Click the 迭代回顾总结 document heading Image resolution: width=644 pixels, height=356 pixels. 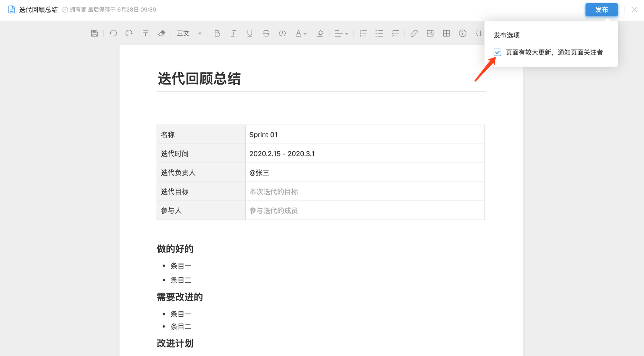(x=199, y=79)
